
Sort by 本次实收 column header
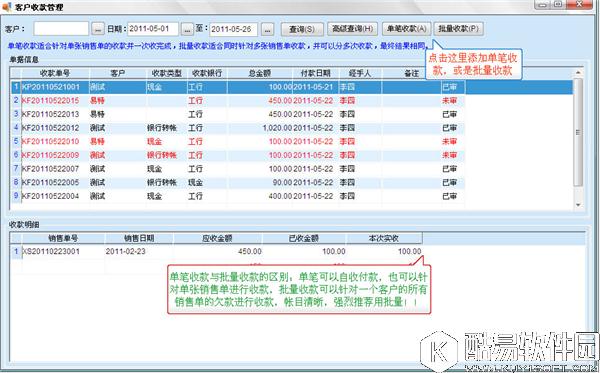[x=384, y=238]
